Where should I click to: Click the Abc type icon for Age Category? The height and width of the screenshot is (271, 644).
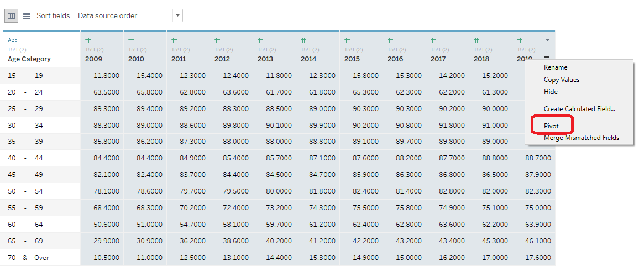13,40
